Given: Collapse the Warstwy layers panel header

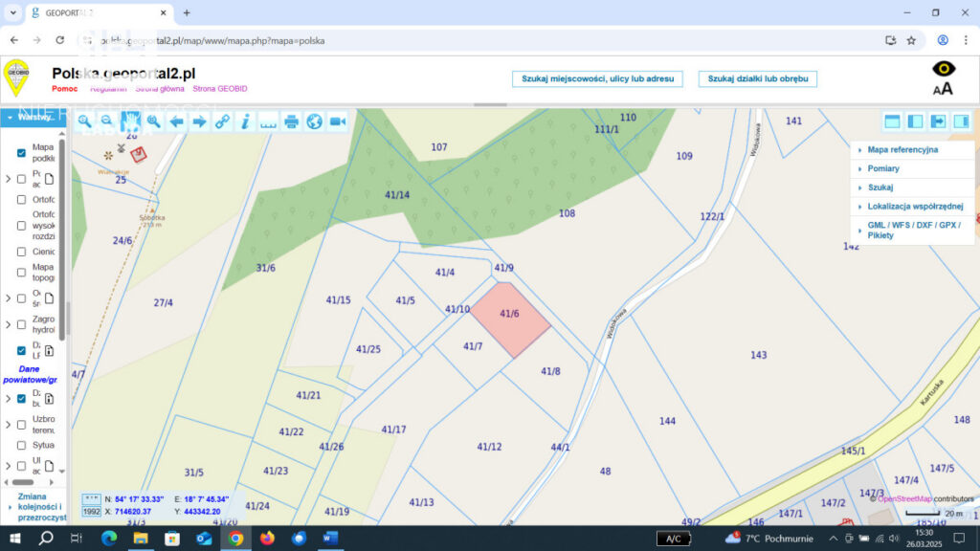Looking at the screenshot, I should pyautogui.click(x=33, y=118).
